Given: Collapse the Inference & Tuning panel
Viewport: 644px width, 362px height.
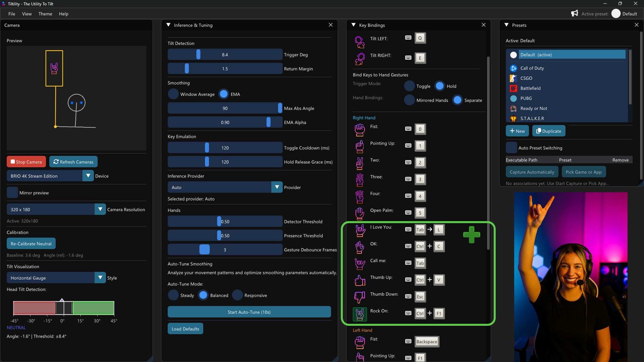Looking at the screenshot, I should coord(168,25).
